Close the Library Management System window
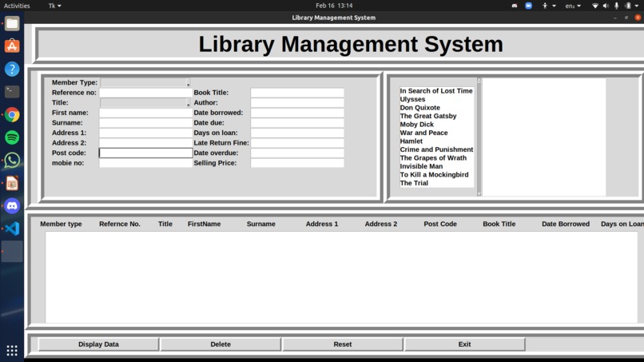Screen dimensions: 644x362 tap(638, 18)
